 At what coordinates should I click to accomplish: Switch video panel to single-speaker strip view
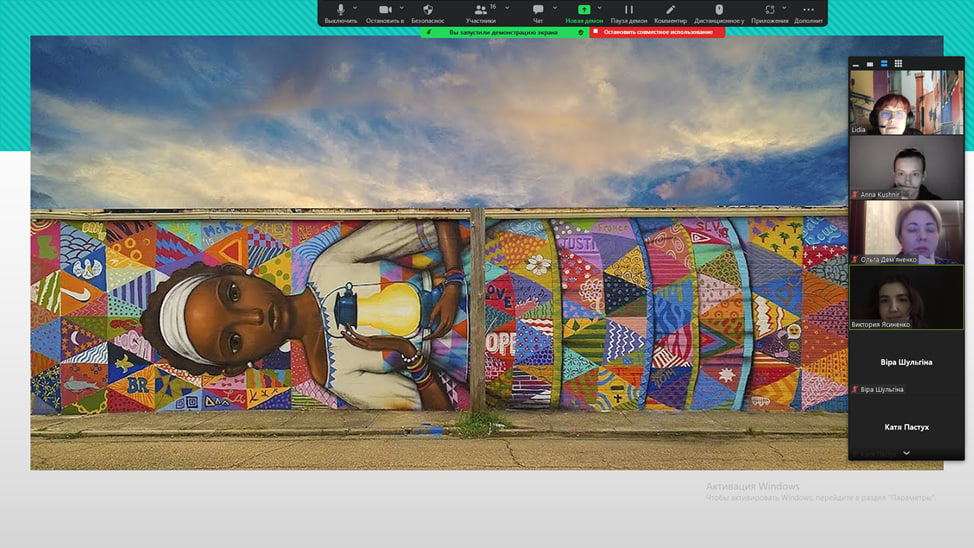870,64
